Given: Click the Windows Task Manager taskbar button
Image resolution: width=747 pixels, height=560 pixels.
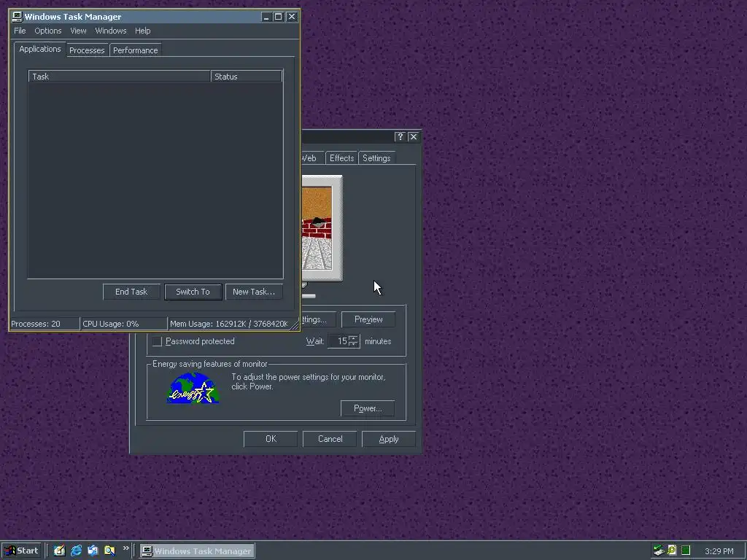Looking at the screenshot, I should click(197, 551).
